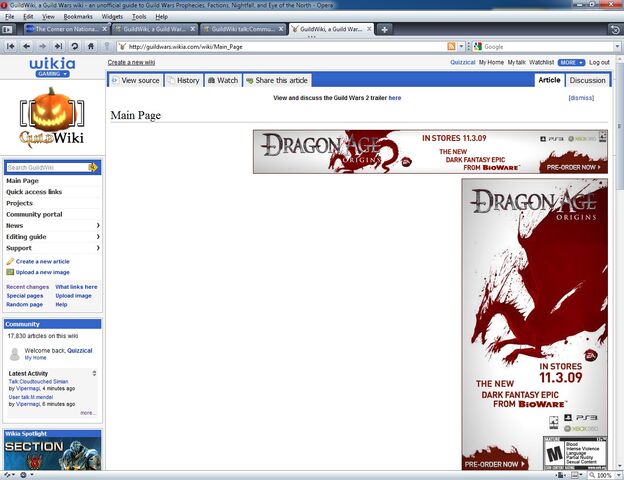
Task: Open the closed tabs trash icon
Action: click(615, 29)
